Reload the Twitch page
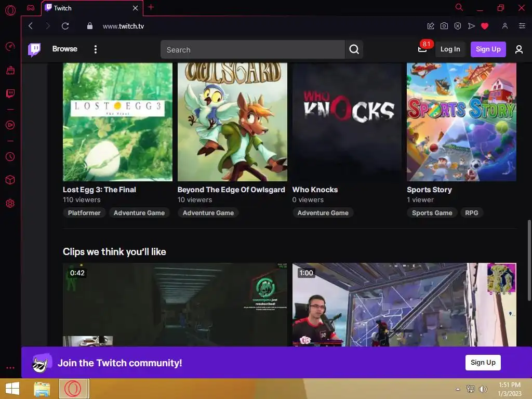 (65, 26)
